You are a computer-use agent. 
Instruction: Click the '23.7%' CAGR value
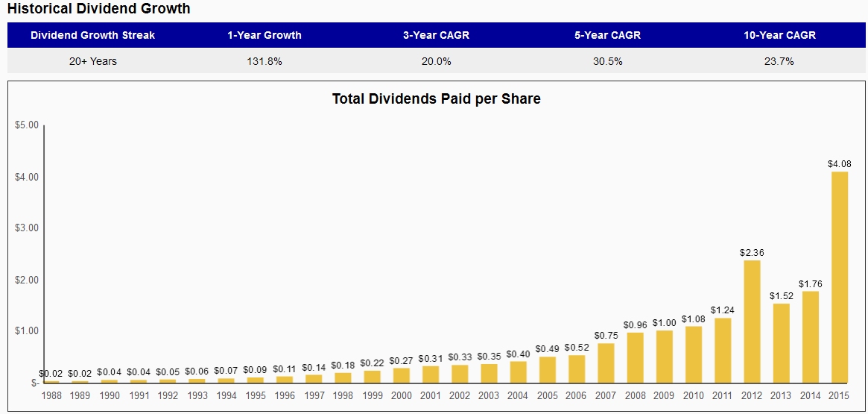[779, 61]
